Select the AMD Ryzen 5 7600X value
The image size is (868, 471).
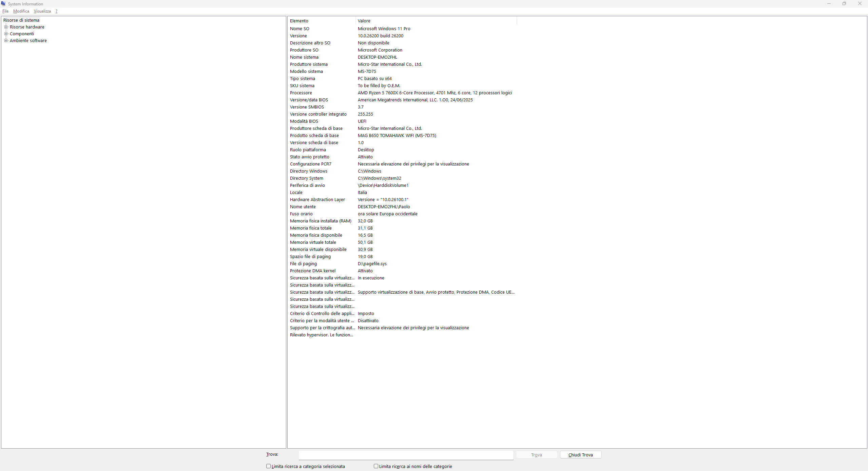point(435,93)
